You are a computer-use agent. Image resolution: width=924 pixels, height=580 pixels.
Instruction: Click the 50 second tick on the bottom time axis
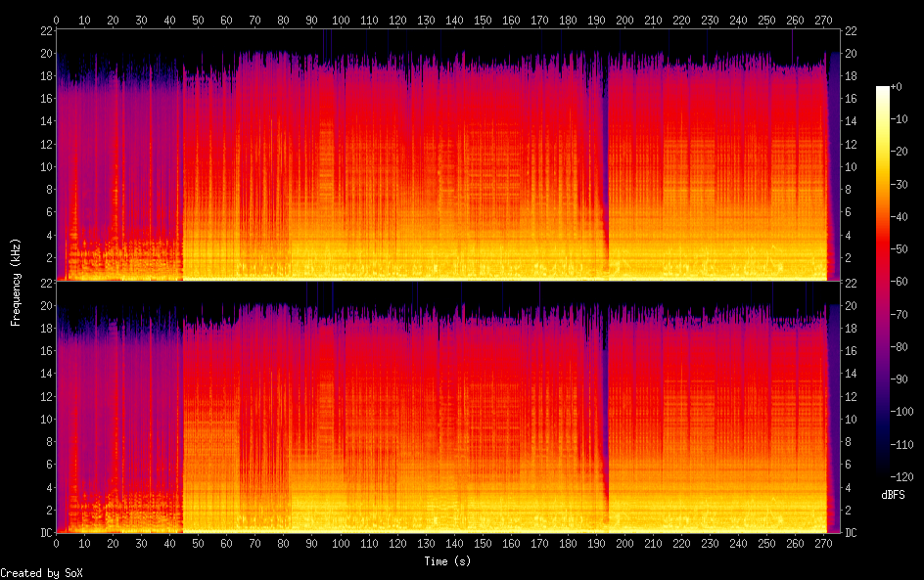pyautogui.click(x=198, y=544)
